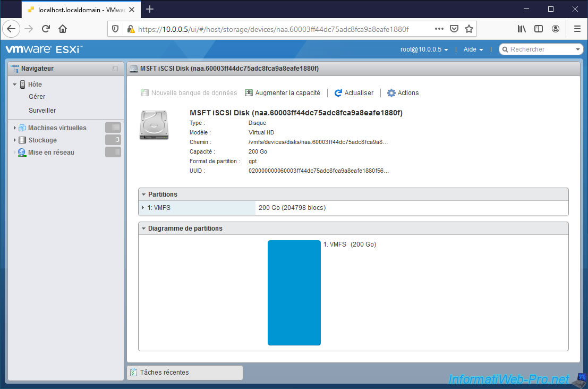Click the browser forward arrow
588x389 pixels.
pyautogui.click(x=29, y=29)
